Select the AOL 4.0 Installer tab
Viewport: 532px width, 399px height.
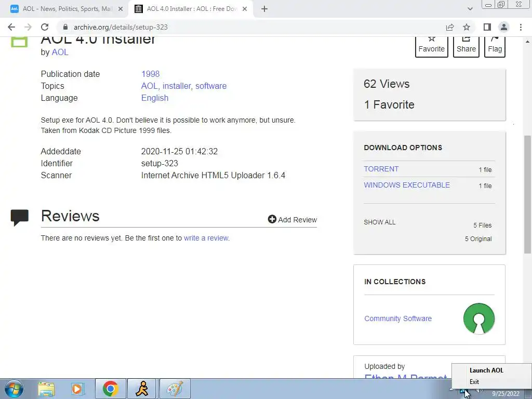[x=192, y=9]
